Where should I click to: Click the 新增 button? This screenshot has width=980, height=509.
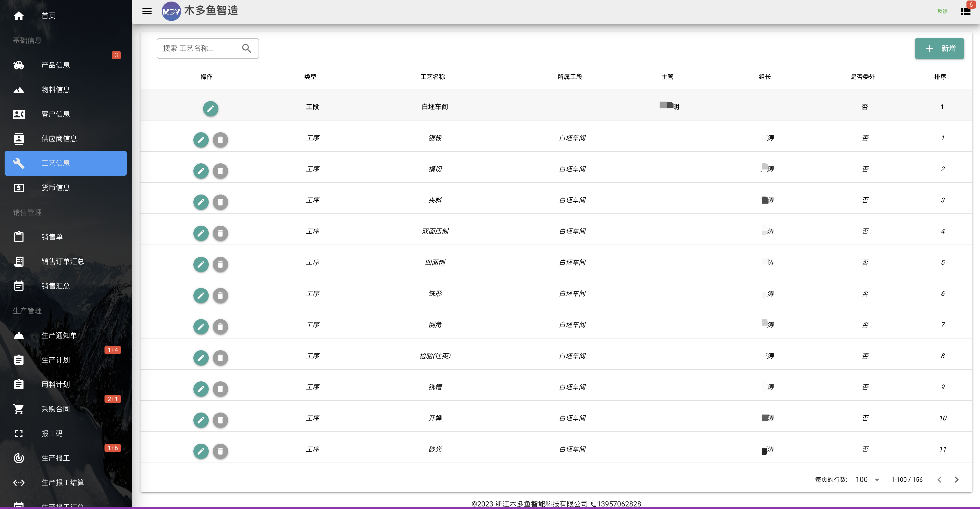coord(939,48)
